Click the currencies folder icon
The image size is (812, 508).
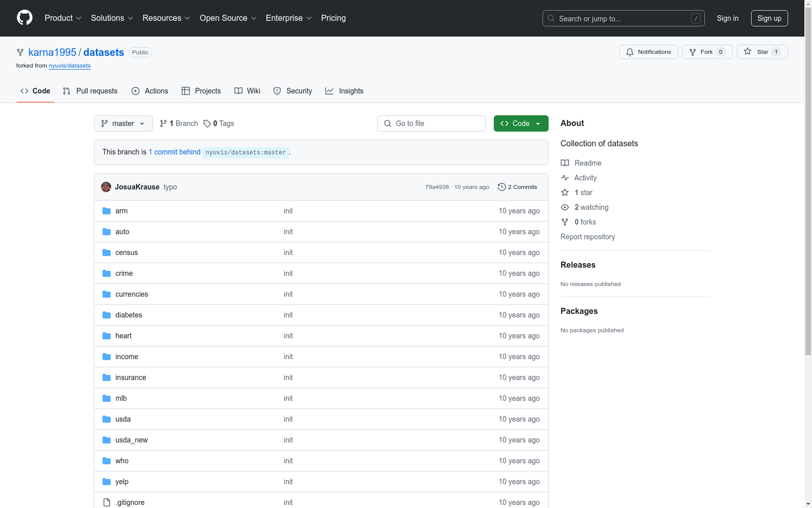click(107, 294)
